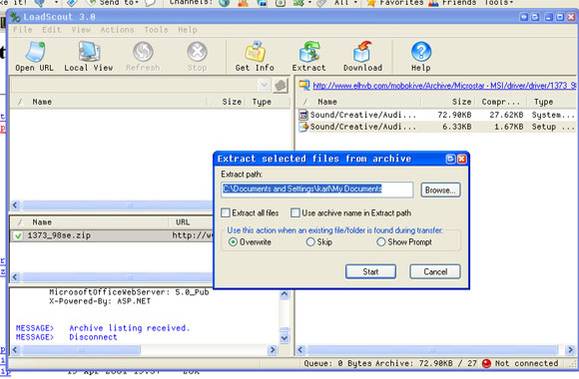Click the Get Info toolbar icon
This screenshot has height=379, width=579.
(255, 56)
